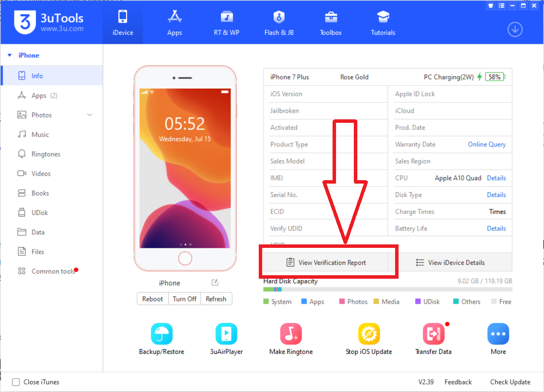Open Stop iOS Update tool
544x392 pixels.
coord(369,339)
